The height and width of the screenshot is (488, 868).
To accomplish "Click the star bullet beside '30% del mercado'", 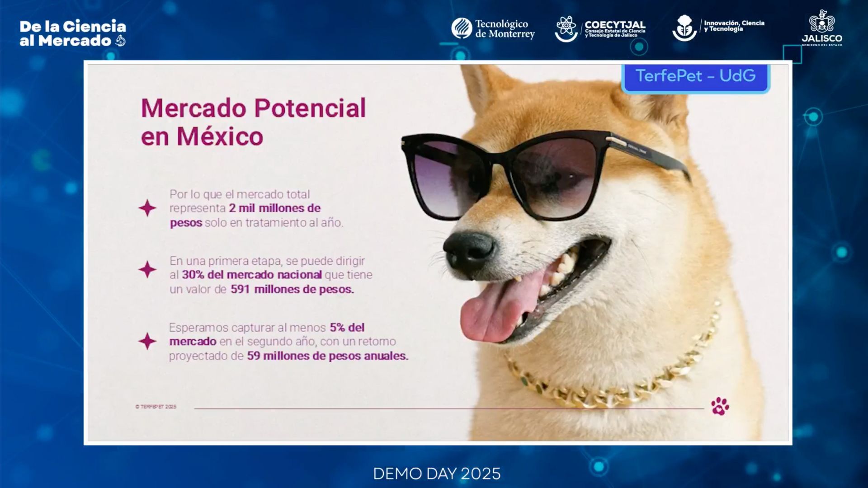I will pos(147,270).
